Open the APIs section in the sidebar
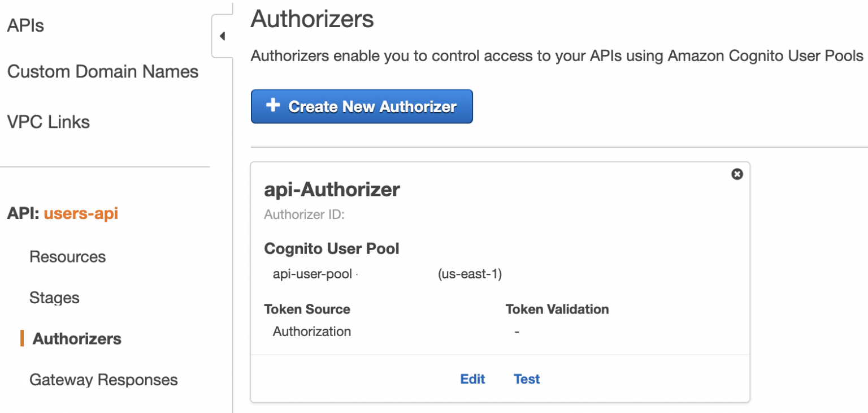The width and height of the screenshot is (868, 413). tap(25, 25)
